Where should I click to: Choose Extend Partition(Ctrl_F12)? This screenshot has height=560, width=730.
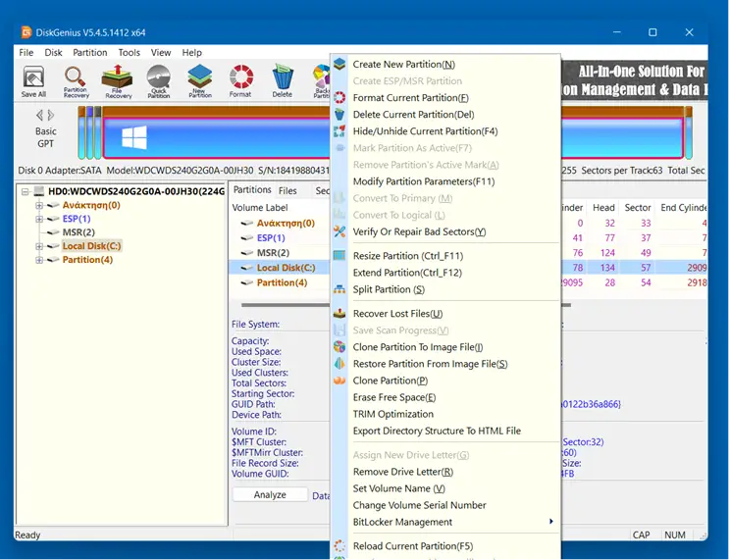[x=407, y=273]
